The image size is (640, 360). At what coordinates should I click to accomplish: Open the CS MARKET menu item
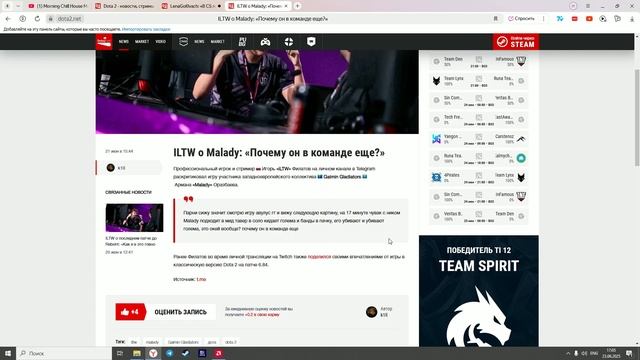tap(218, 42)
